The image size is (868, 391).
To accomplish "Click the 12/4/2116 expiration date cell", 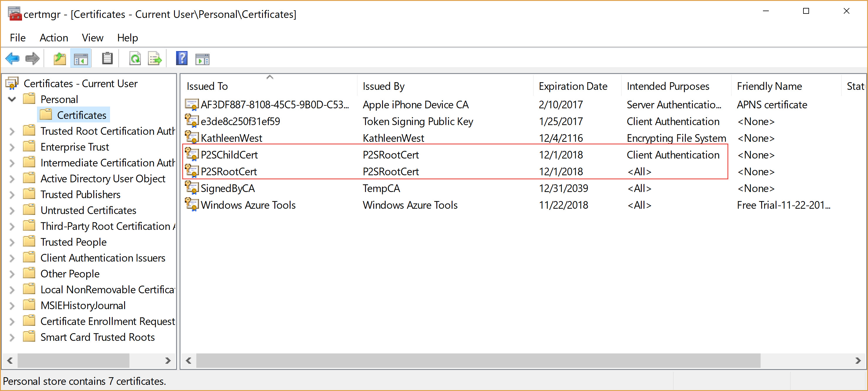I will tap(561, 138).
